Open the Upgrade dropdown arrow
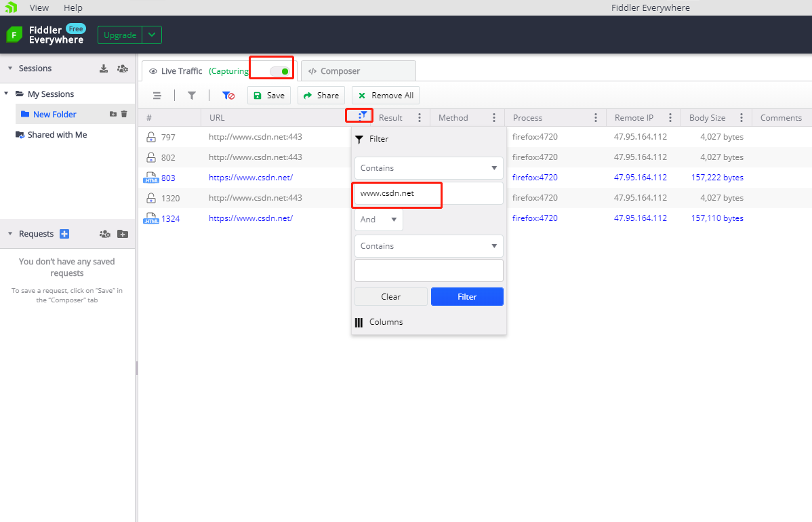The image size is (812, 522). click(x=152, y=35)
